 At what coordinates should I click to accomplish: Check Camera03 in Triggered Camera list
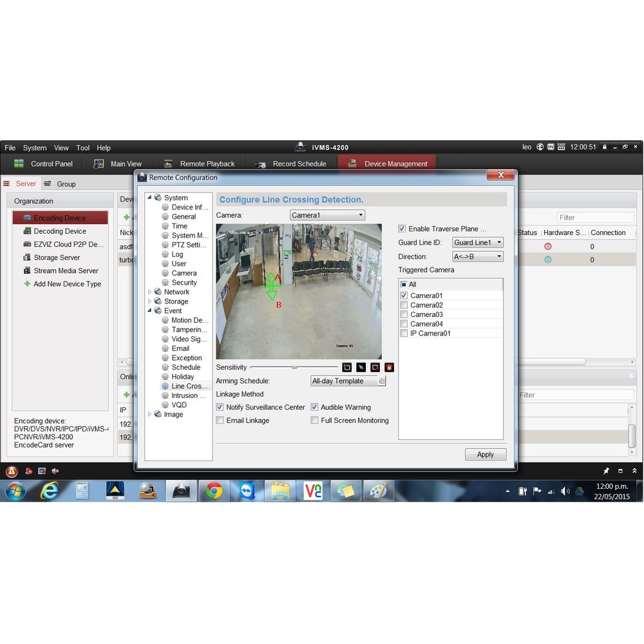404,314
